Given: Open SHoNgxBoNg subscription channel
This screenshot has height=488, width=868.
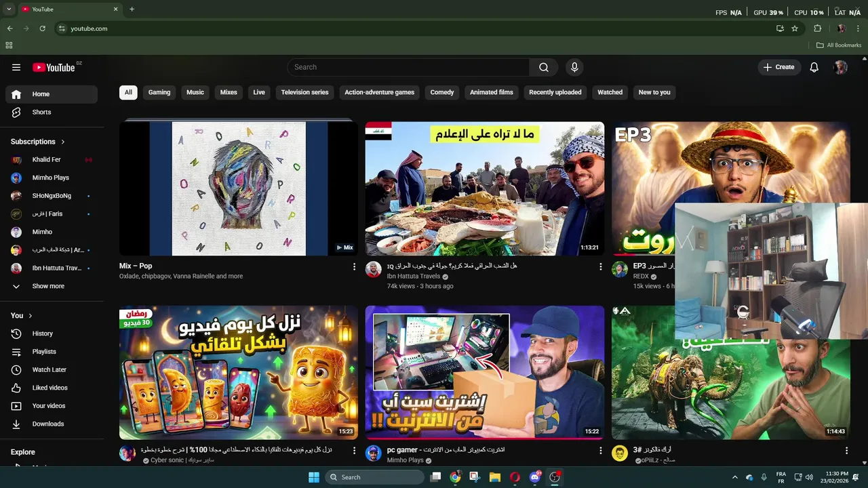Looking at the screenshot, I should point(52,196).
